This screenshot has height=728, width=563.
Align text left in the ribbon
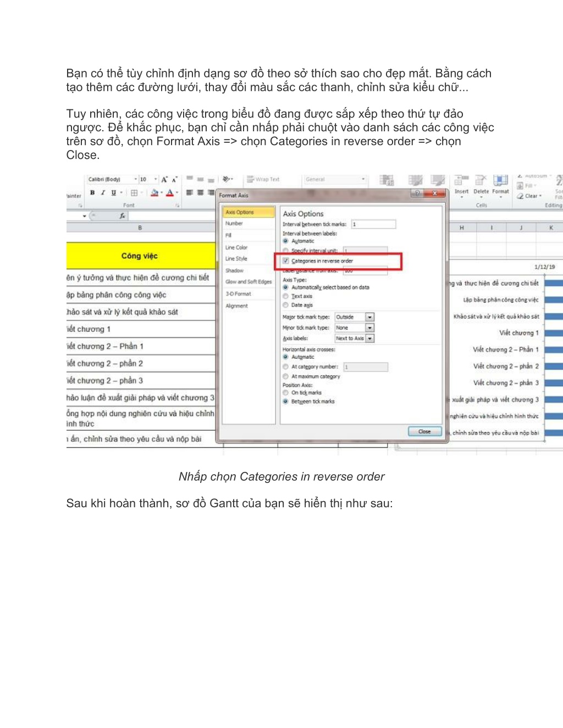point(190,192)
